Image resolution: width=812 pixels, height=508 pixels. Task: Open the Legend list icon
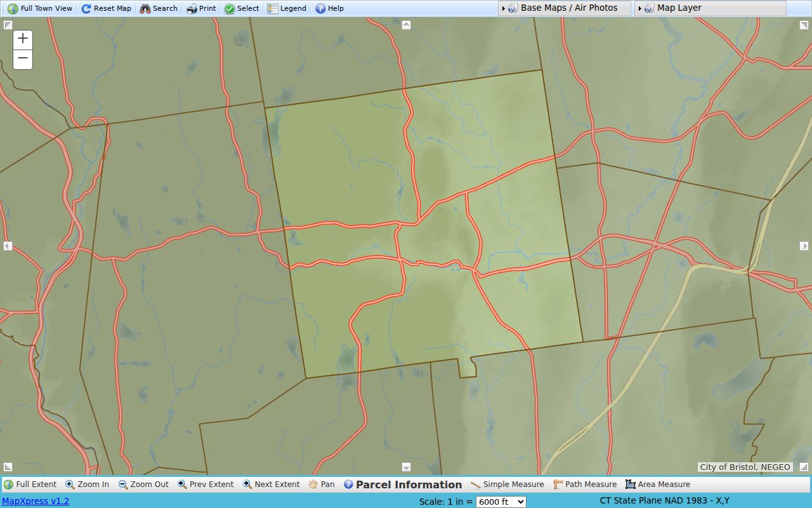pos(273,9)
